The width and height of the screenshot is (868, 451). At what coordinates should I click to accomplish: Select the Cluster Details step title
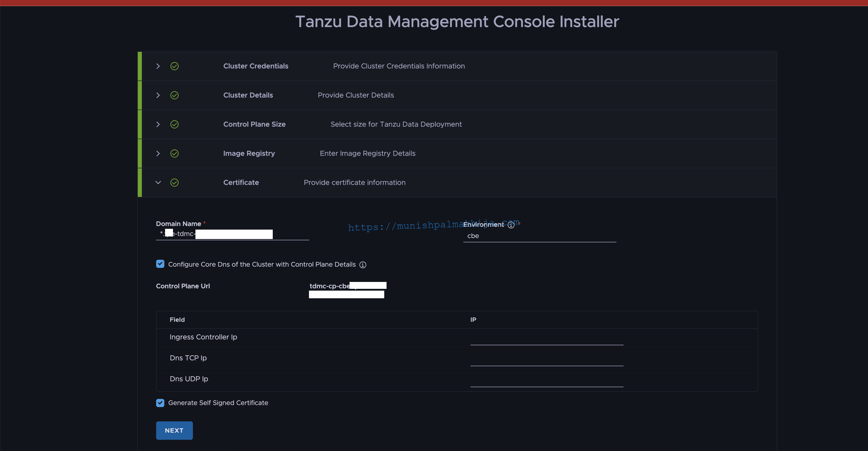(248, 95)
